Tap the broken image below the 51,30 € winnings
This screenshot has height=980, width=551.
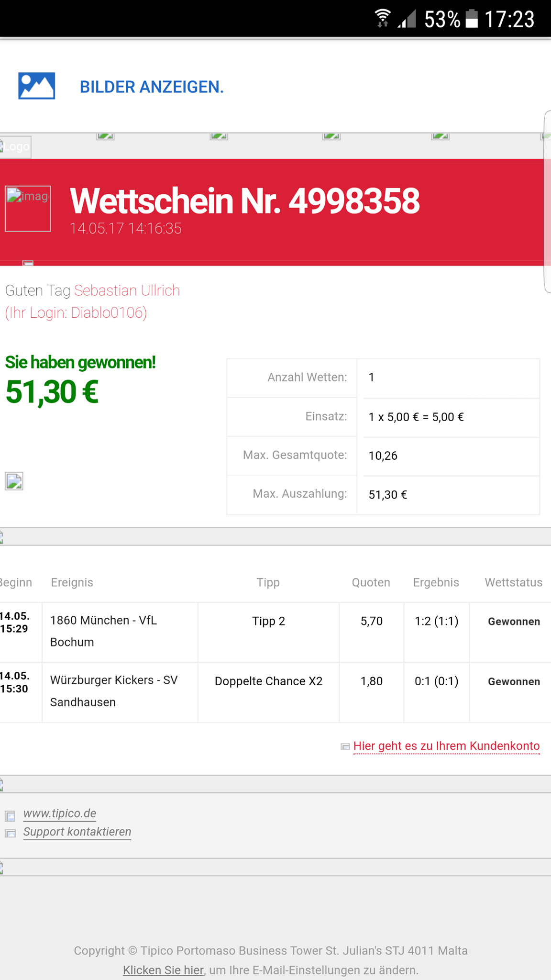pos(14,481)
